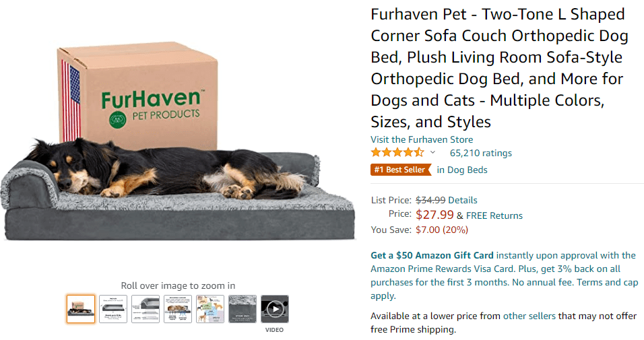Select the first thumbnail with cardboard box
Screen dimensions: 644x340
81,309
